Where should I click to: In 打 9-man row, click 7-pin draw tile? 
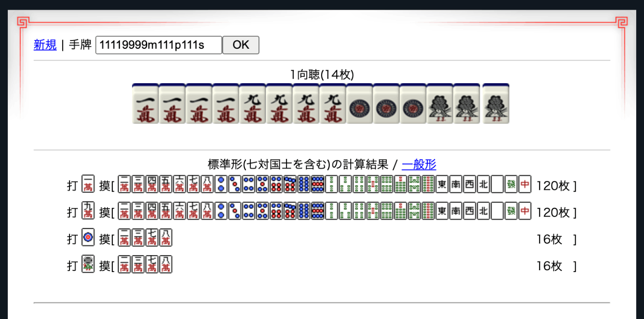coord(290,211)
